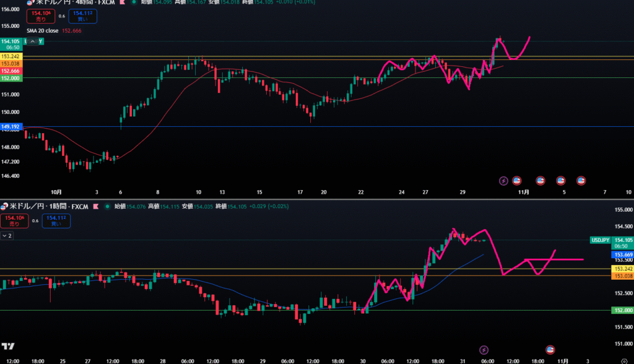
Task: Click the purple lightning event icon on the 4-hour chart
Action: pos(503,181)
